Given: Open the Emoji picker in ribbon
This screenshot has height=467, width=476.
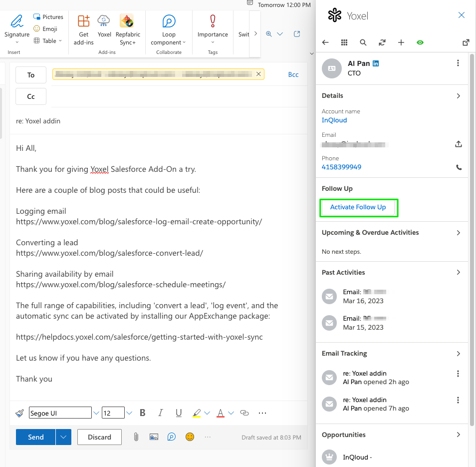Looking at the screenshot, I should [45, 29].
